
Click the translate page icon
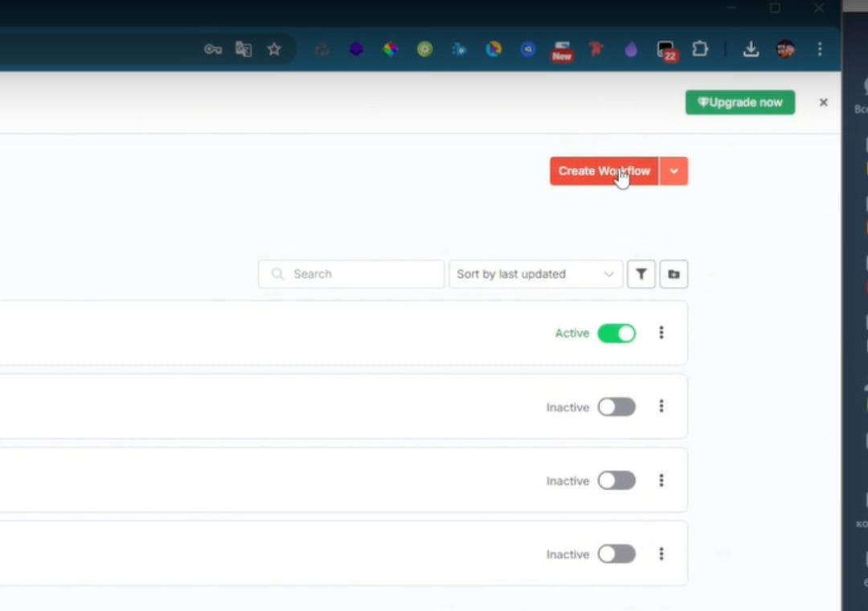pos(244,49)
